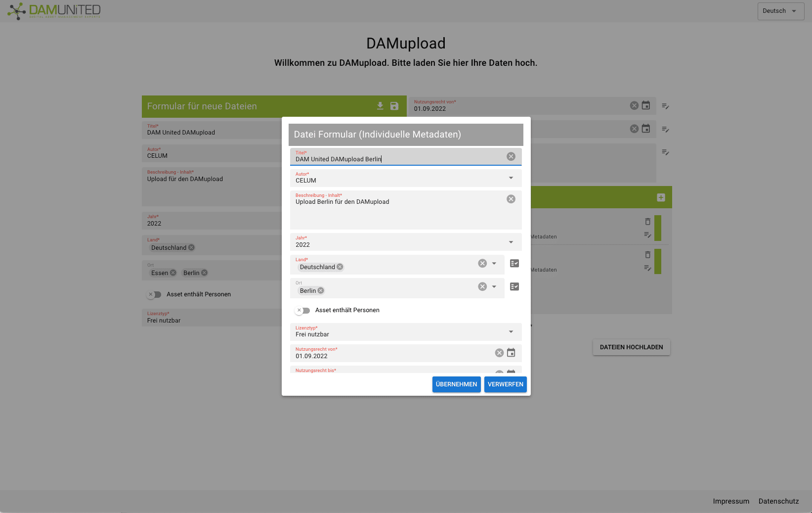
Task: Click the VERWERFEN button
Action: pos(506,384)
